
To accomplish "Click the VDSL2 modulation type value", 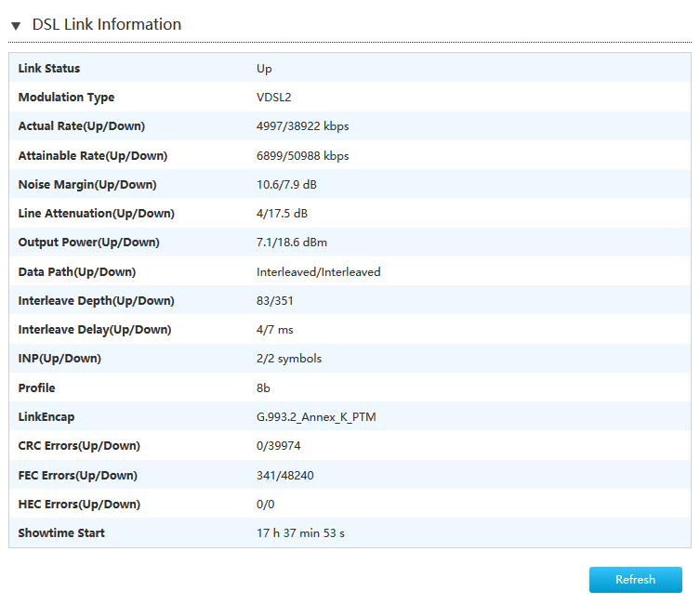I will click(274, 98).
